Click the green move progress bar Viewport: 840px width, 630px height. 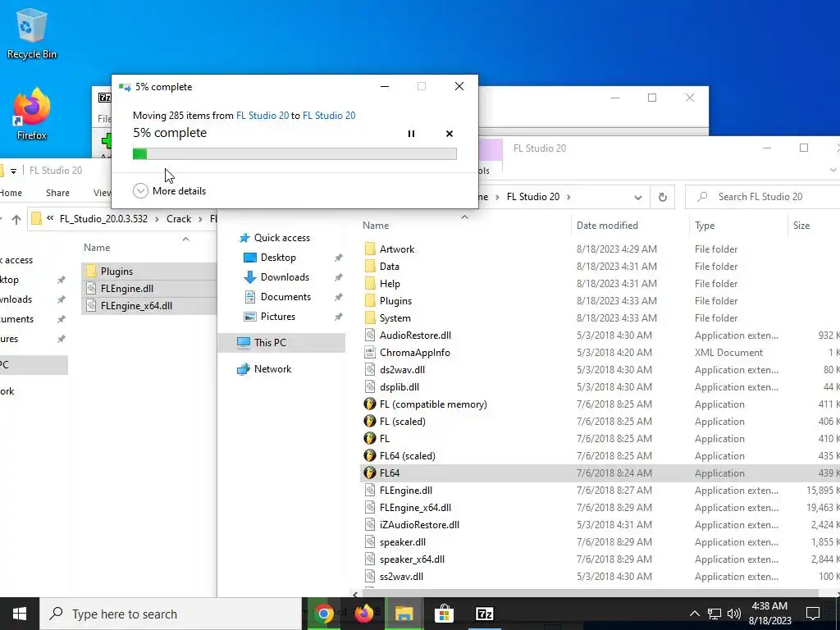pyautogui.click(x=294, y=154)
